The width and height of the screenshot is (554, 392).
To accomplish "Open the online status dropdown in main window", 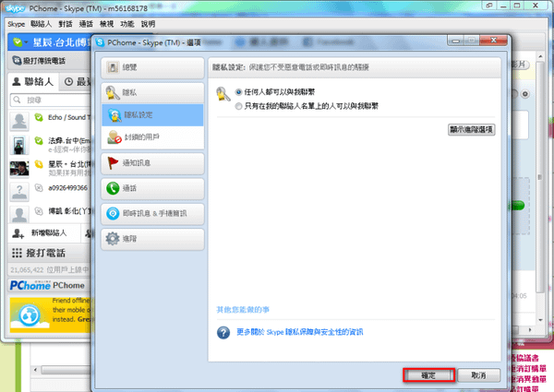I will coord(20,42).
